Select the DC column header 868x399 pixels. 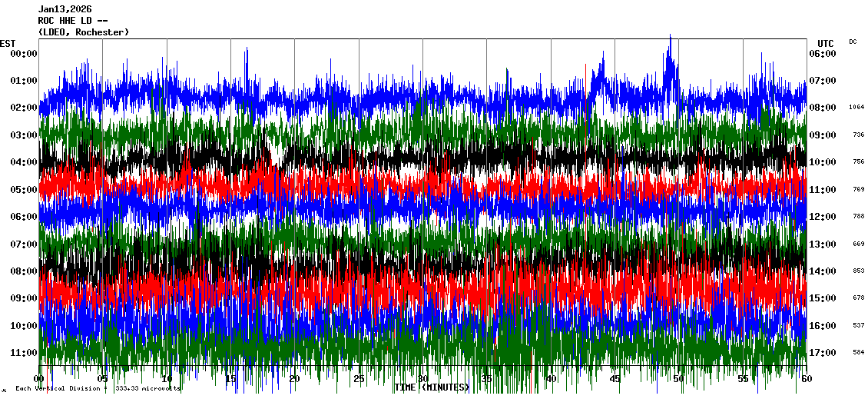click(x=853, y=42)
